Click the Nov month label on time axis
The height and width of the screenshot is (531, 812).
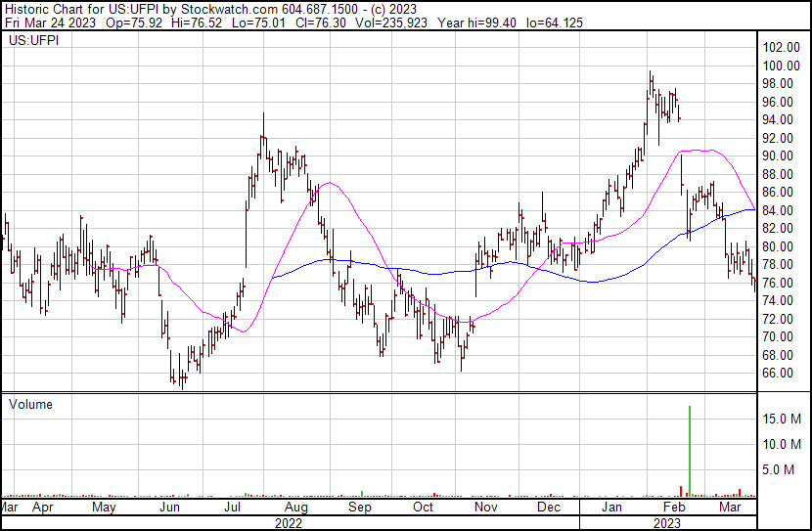coord(486,508)
